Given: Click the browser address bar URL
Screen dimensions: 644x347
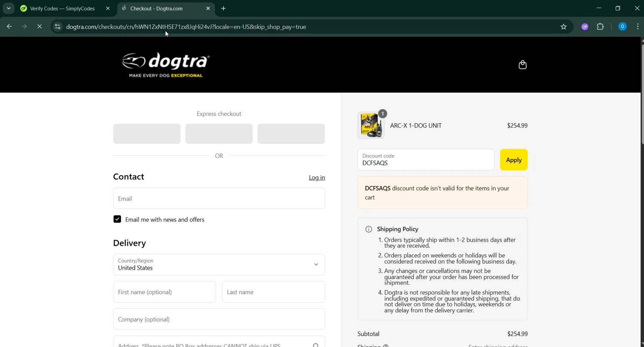Looking at the screenshot, I should (x=186, y=27).
